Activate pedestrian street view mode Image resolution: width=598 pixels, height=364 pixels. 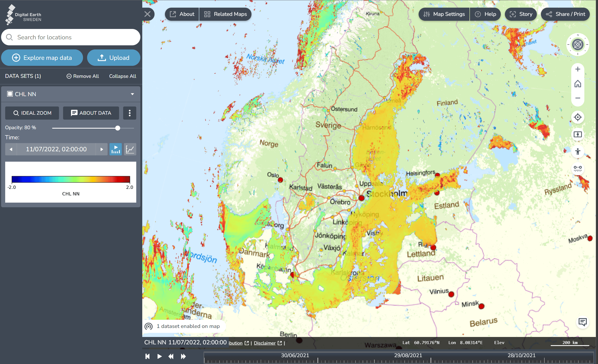tap(578, 152)
